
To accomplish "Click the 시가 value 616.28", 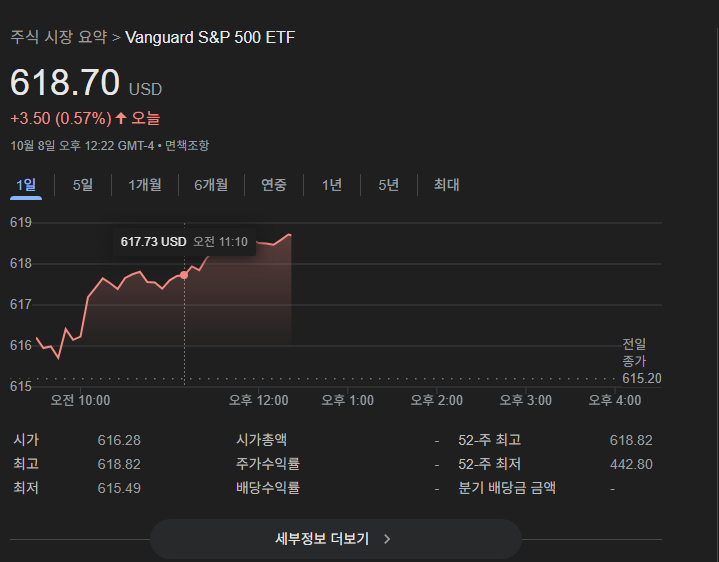I will [x=119, y=440].
